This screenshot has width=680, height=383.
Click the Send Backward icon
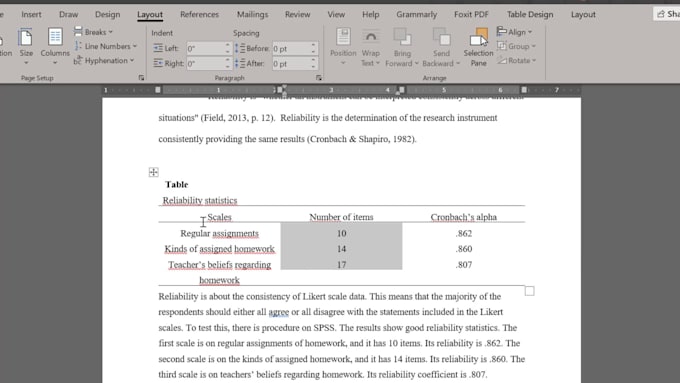coord(441,37)
